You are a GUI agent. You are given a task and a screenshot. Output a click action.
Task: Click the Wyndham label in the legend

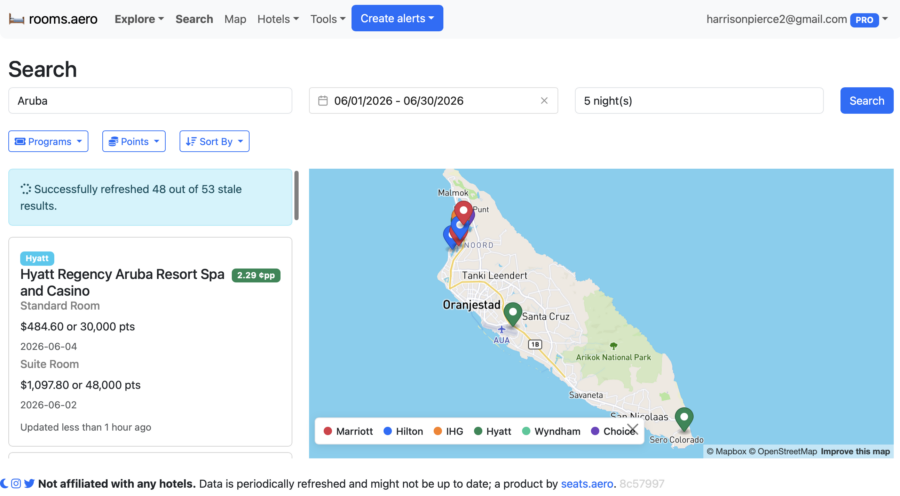click(557, 431)
